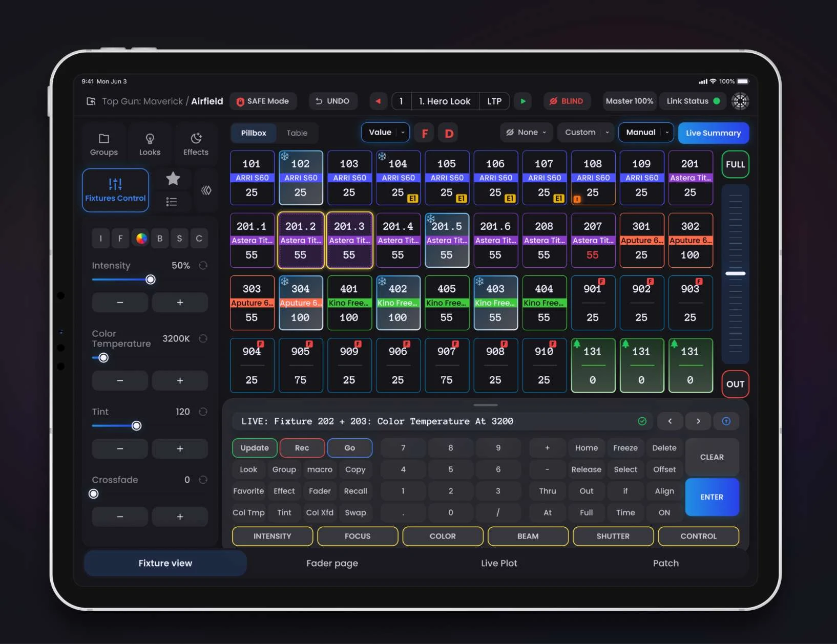The image size is (837, 644).
Task: Click the green Update button
Action: tap(255, 448)
